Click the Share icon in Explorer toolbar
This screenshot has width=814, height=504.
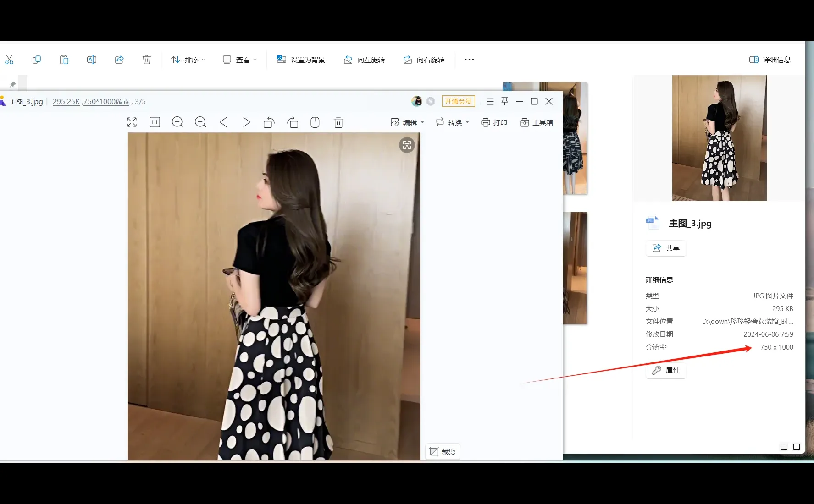119,60
